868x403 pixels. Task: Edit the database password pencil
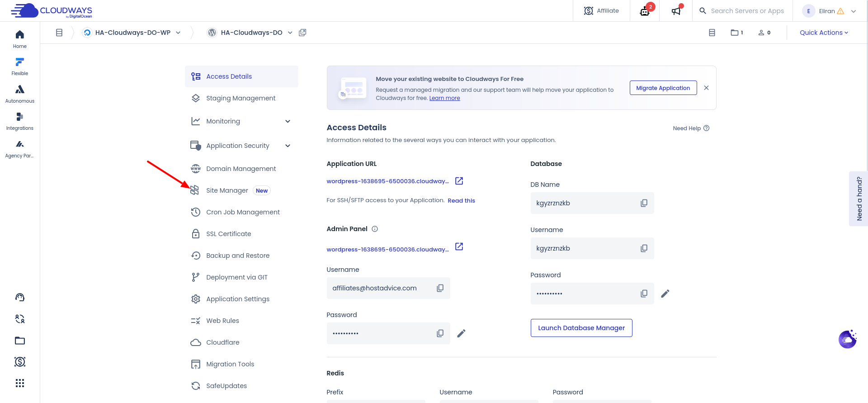(x=665, y=294)
